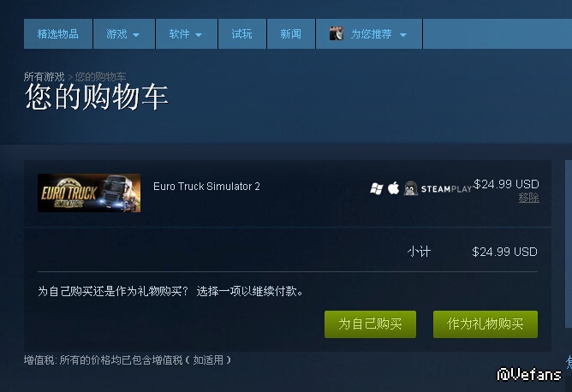The image size is (572, 392).
Task: Click the SteamPlay logo
Action: 446,189
